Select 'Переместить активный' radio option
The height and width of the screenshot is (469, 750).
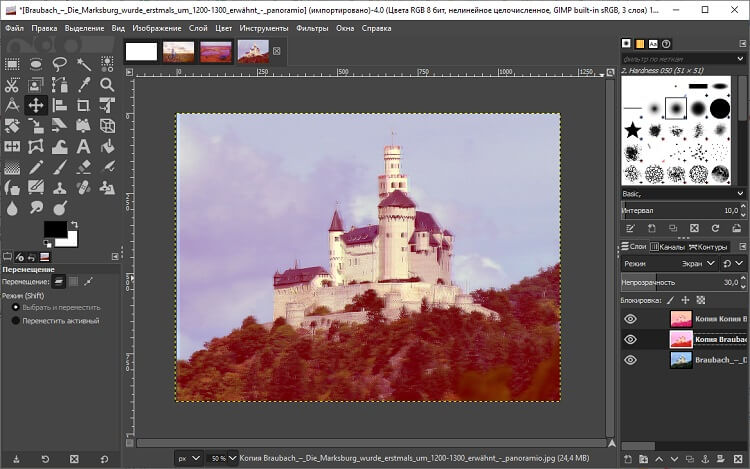[16, 321]
